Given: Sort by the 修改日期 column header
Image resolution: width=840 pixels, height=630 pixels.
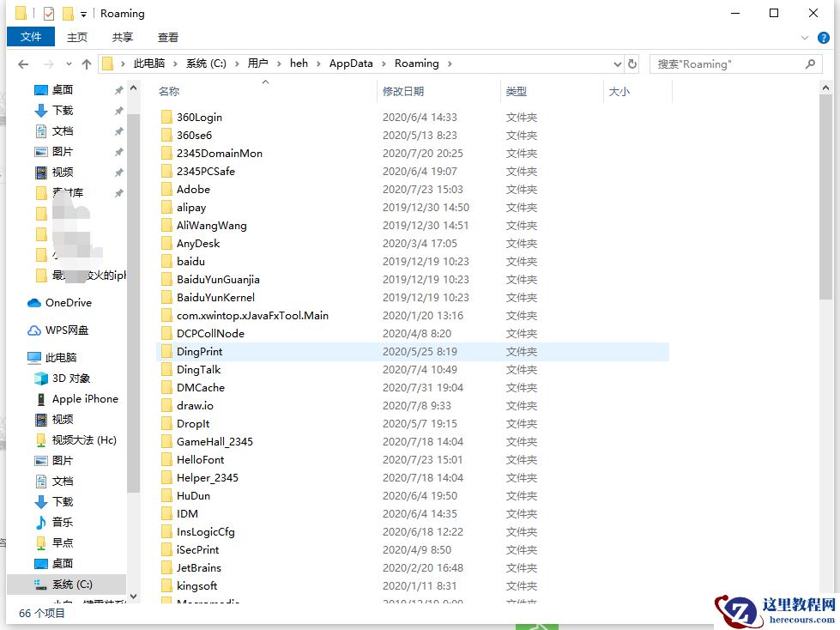Looking at the screenshot, I should [403, 92].
